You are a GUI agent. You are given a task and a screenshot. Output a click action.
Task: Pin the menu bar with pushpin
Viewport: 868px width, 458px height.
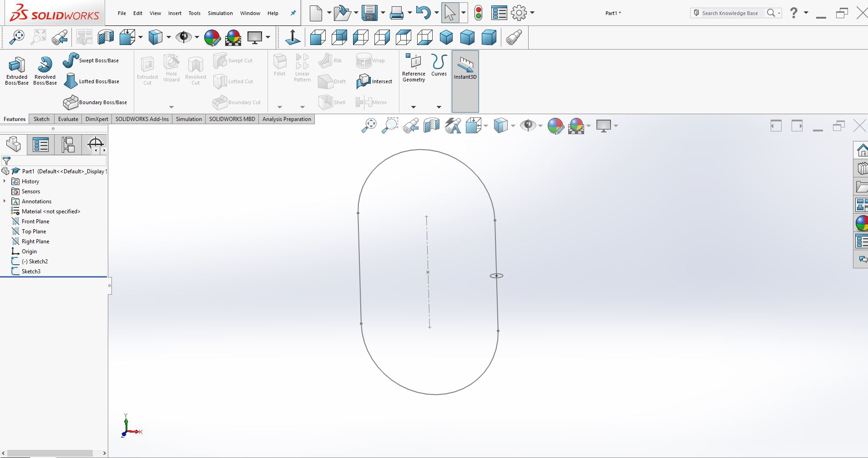click(x=293, y=13)
